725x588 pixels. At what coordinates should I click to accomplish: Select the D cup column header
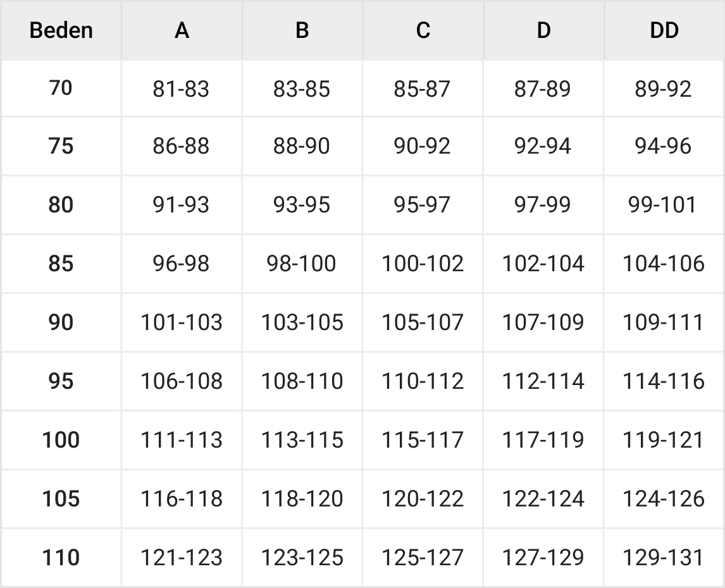[543, 30]
